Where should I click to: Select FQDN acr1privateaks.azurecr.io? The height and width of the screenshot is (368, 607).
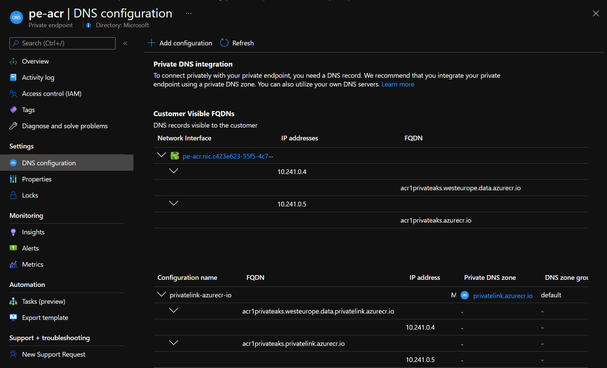pyautogui.click(x=436, y=220)
